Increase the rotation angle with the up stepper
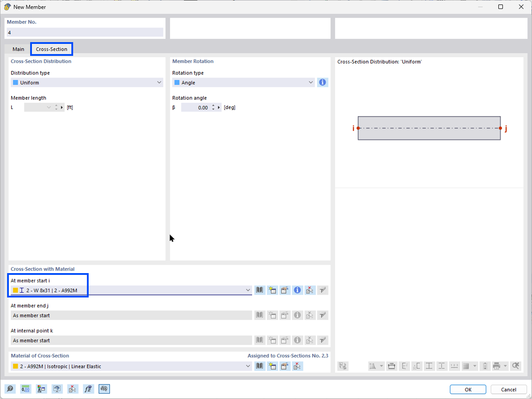The width and height of the screenshot is (532, 399). [213, 105]
